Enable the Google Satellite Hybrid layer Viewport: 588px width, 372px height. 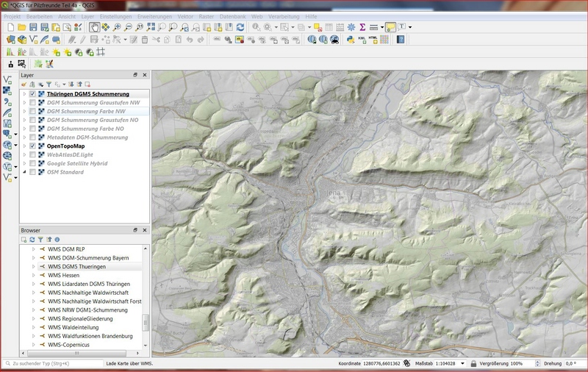32,163
